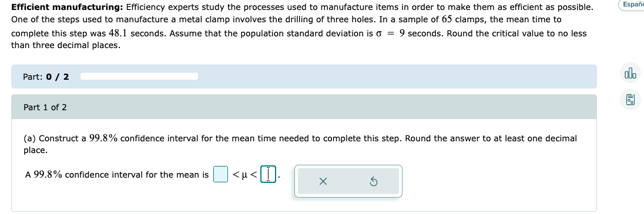644x214 pixels.
Task: Click the bold Efficient manufacturing title
Action: coord(68,8)
